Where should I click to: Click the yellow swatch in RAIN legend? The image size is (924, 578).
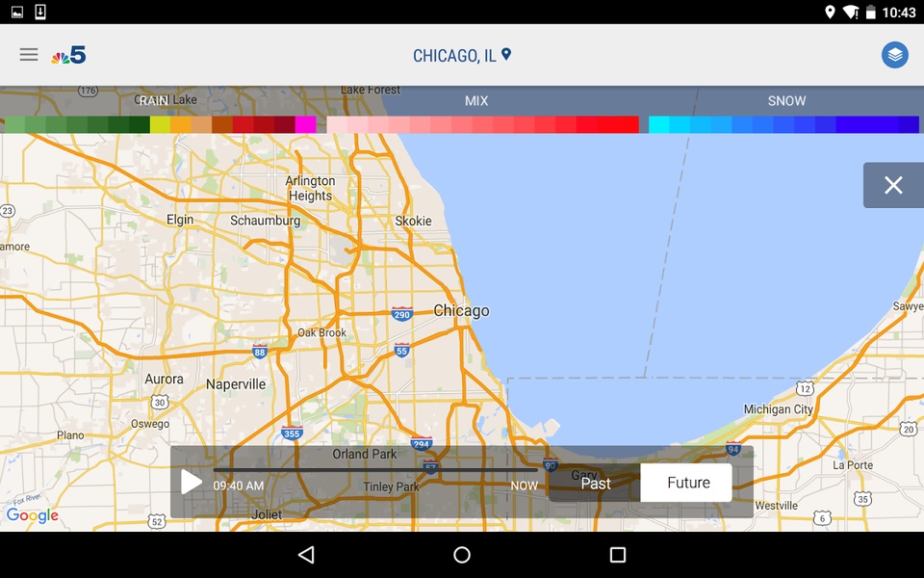click(160, 124)
